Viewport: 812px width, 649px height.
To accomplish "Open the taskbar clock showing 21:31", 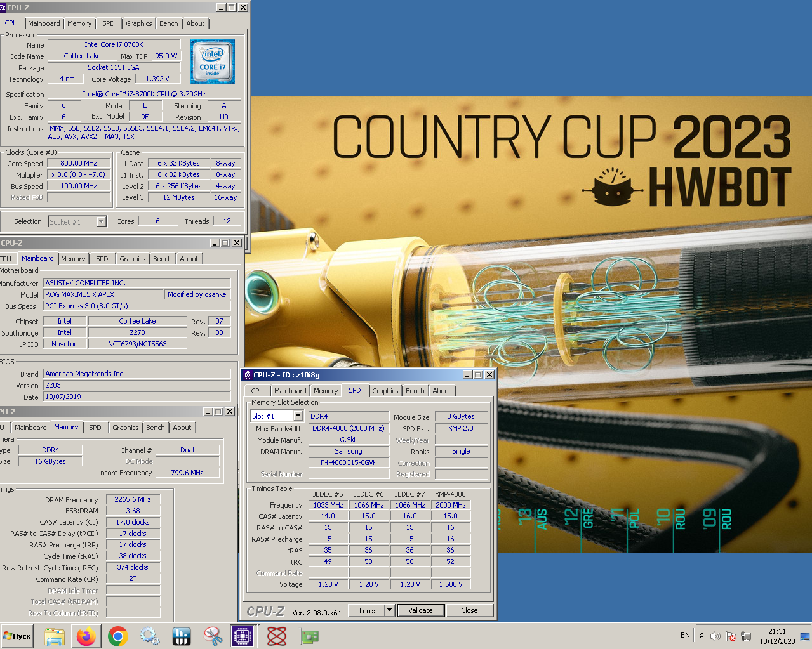I will pyautogui.click(x=777, y=636).
